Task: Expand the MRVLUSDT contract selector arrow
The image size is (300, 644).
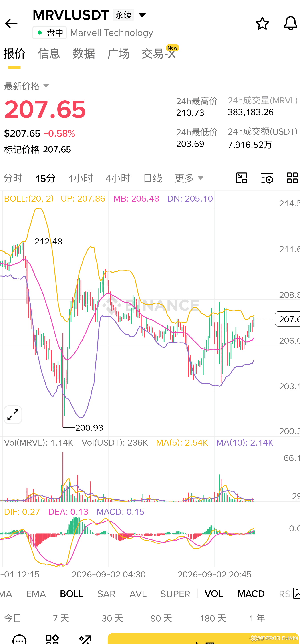Action: point(142,15)
